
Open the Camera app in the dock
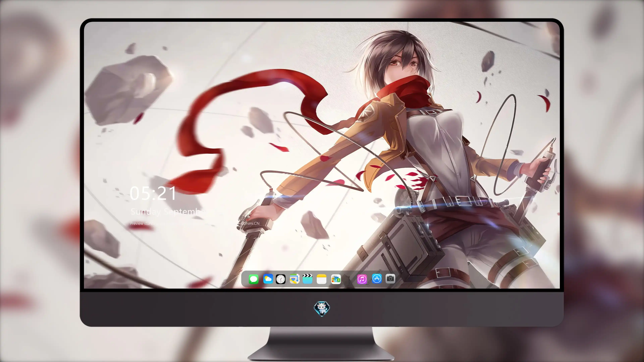(x=390, y=279)
